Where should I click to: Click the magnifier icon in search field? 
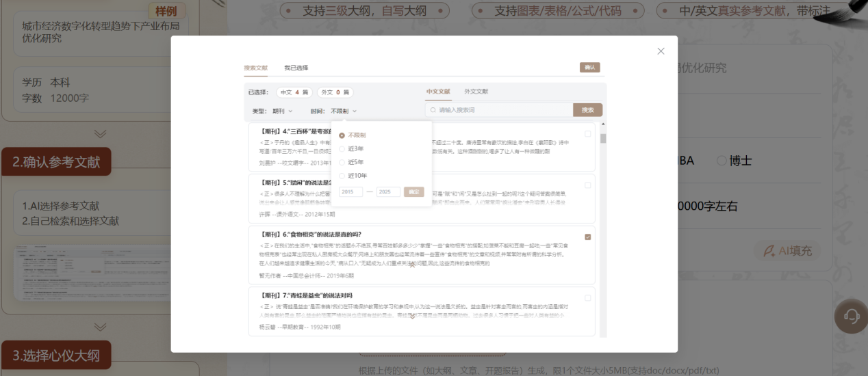pos(433,110)
